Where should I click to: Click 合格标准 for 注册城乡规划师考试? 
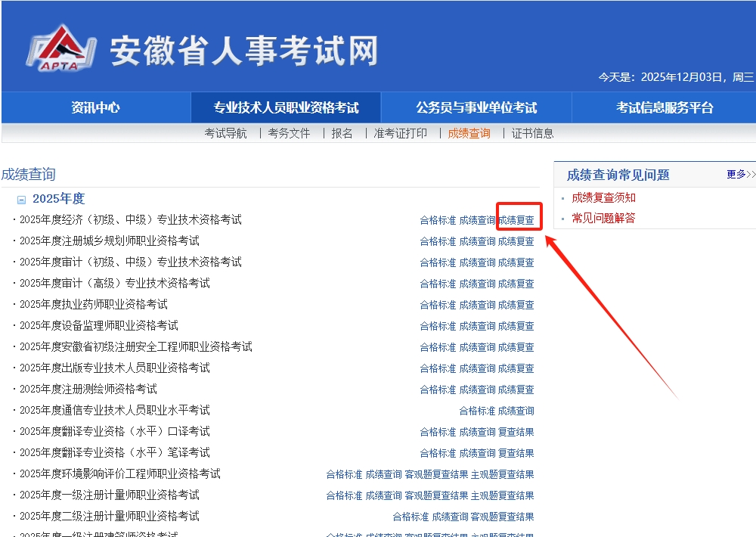[438, 241]
